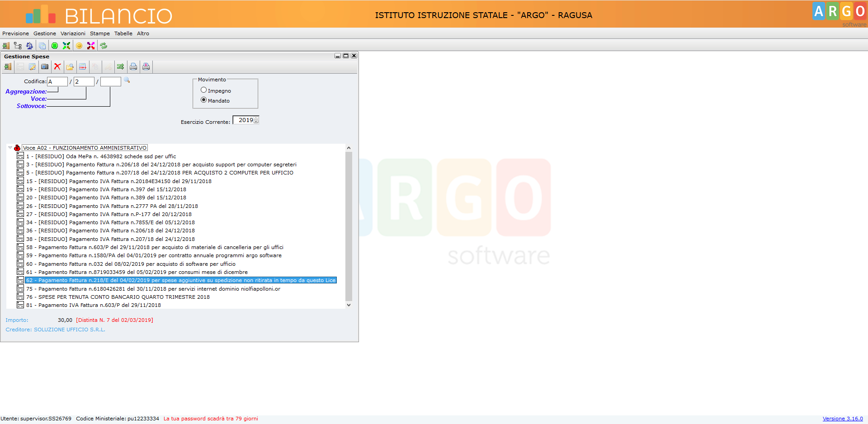The image size is (868, 424).
Task: Click the printer icon with letter D
Action: point(146,67)
